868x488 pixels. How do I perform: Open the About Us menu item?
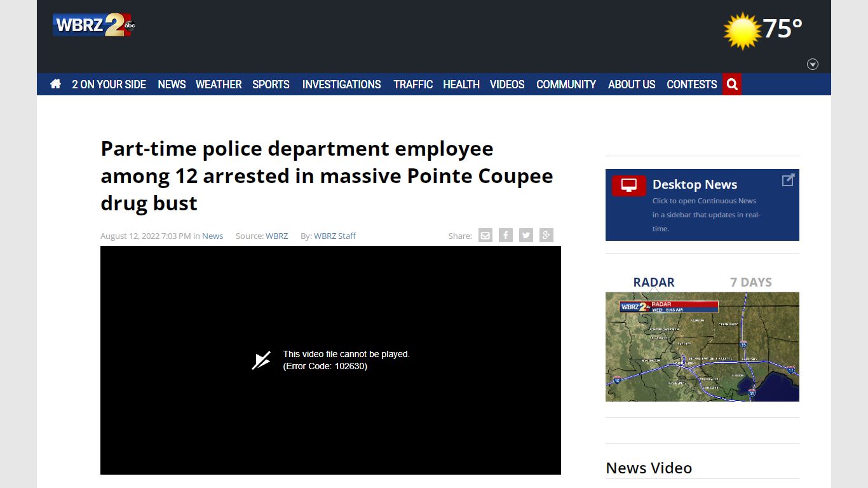(632, 84)
